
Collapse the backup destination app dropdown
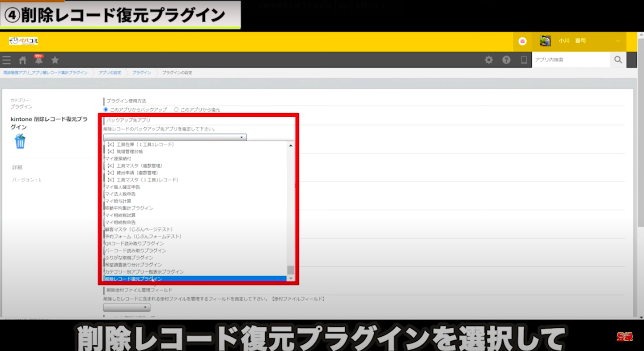click(x=175, y=137)
